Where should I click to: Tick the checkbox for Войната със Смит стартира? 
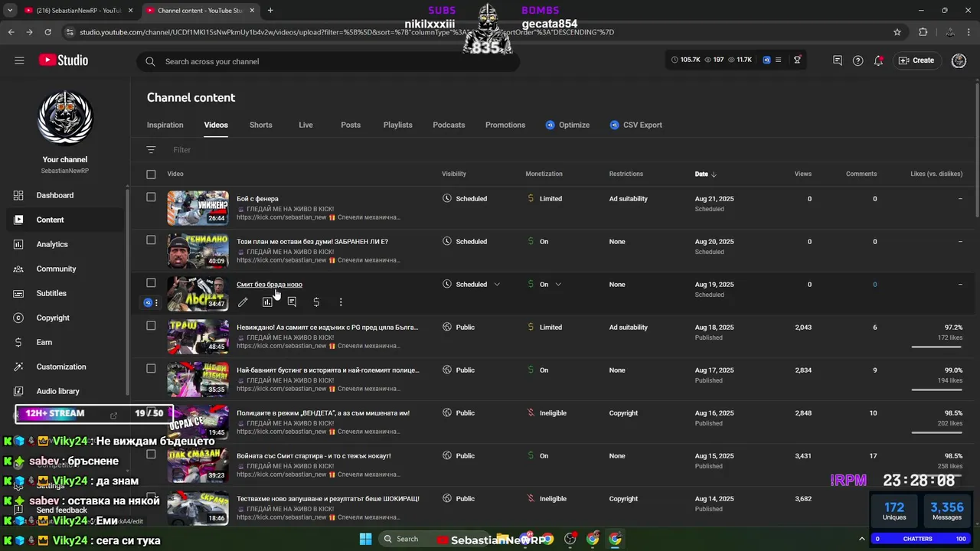tap(151, 455)
